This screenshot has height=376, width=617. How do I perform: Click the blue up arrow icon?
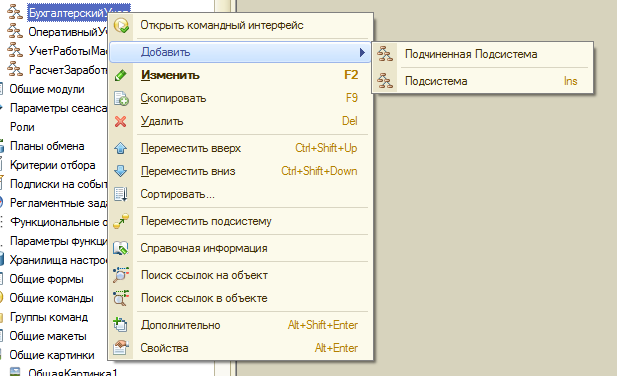tap(121, 148)
